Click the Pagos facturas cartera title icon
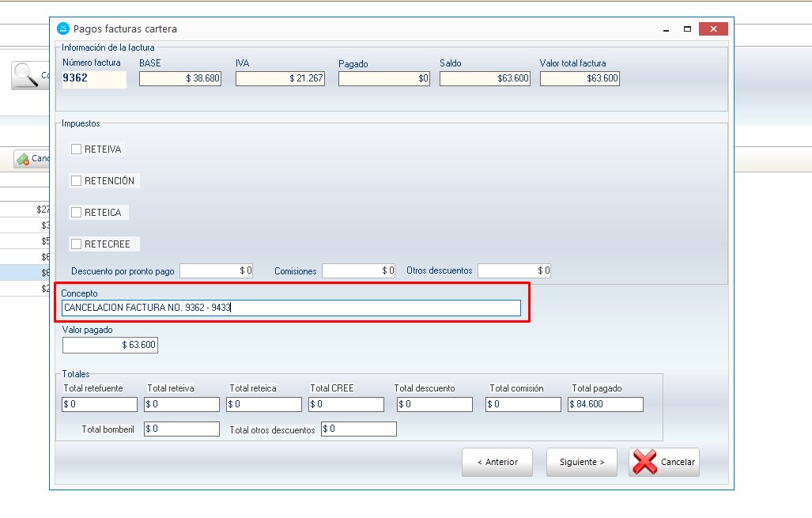This screenshot has height=518, width=812. (x=63, y=28)
